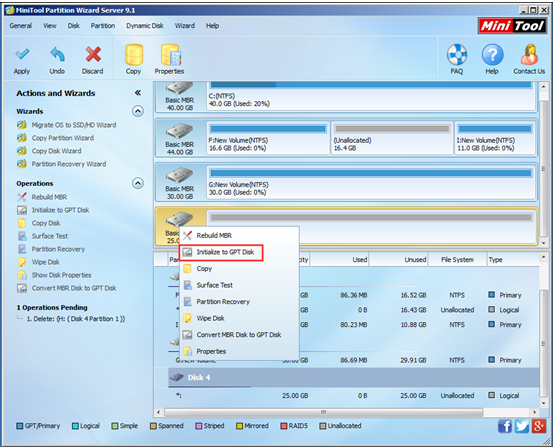This screenshot has width=554, height=448.
Task: Click the Unused column header
Action: (399, 260)
